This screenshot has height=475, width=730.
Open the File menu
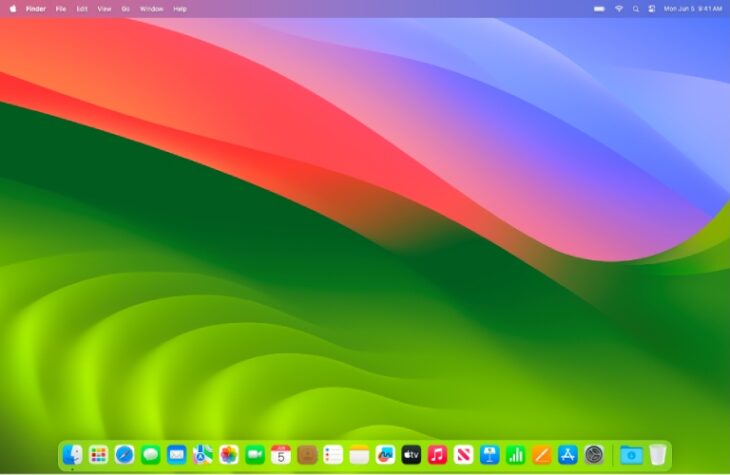tap(61, 8)
